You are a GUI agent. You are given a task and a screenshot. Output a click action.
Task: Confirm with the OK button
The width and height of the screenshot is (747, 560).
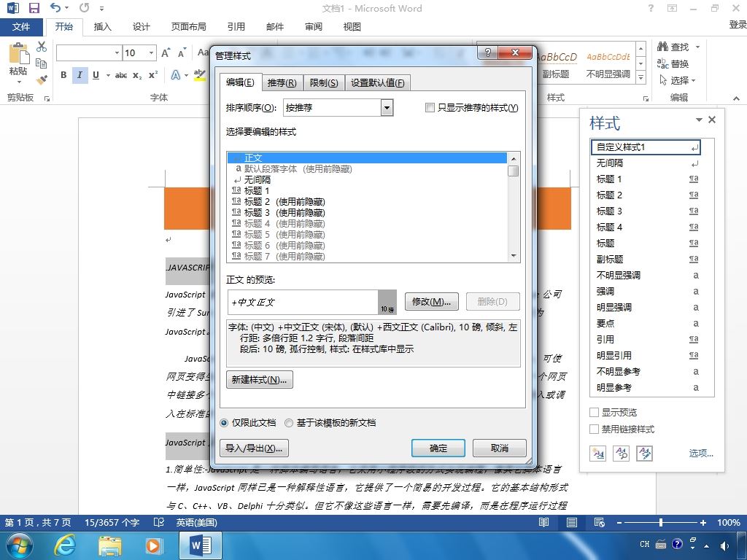(x=438, y=448)
